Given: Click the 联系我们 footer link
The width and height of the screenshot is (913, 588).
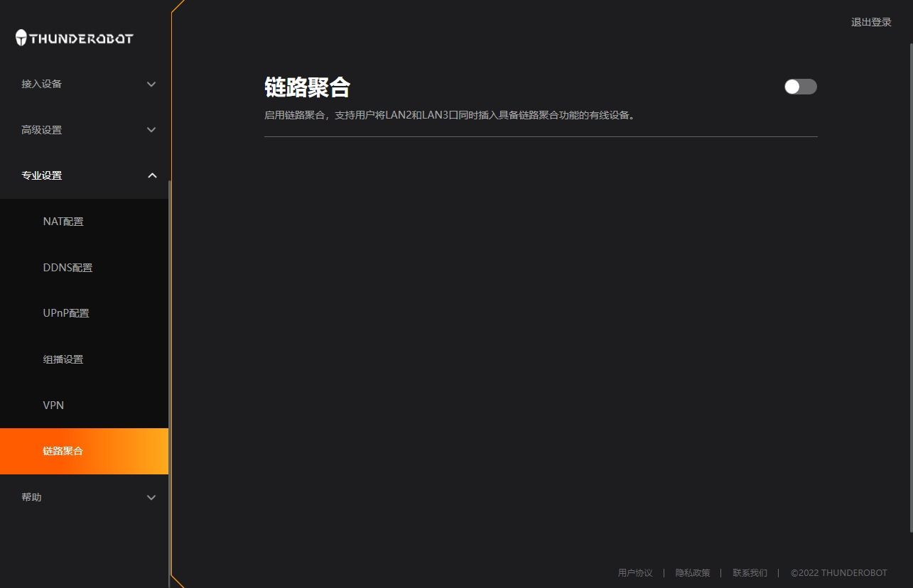Looking at the screenshot, I should pos(750,572).
